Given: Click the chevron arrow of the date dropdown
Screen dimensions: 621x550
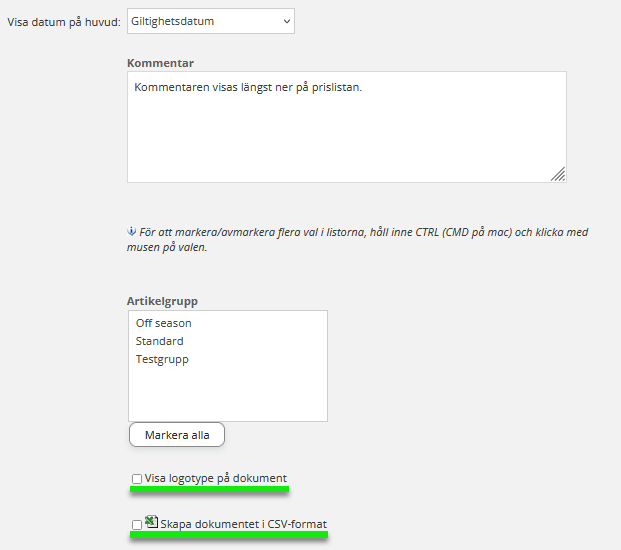Looking at the screenshot, I should 287,20.
